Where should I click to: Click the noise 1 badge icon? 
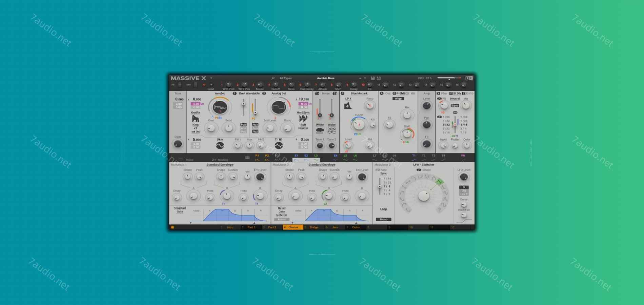[317, 94]
